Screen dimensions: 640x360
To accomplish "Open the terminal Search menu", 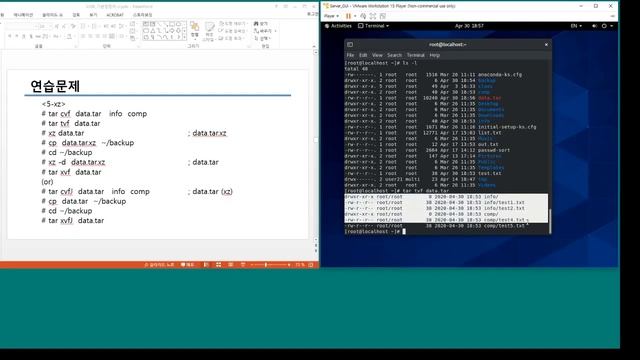I will point(394,55).
